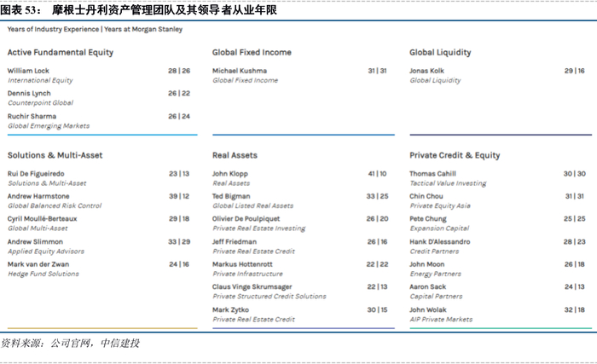This screenshot has height=364, width=597.
Task: Click the 'Private Credit & Equity' section heading
Action: [455, 155]
